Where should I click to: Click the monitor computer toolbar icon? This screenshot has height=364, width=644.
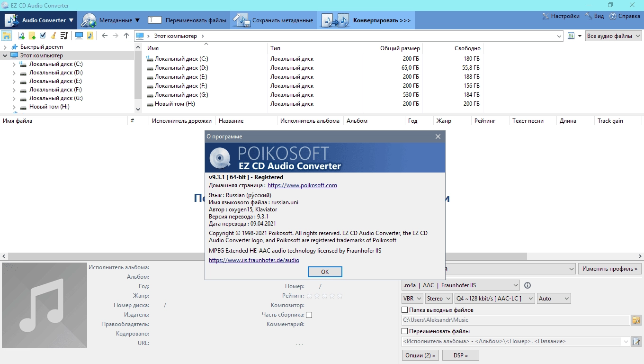coord(79,36)
